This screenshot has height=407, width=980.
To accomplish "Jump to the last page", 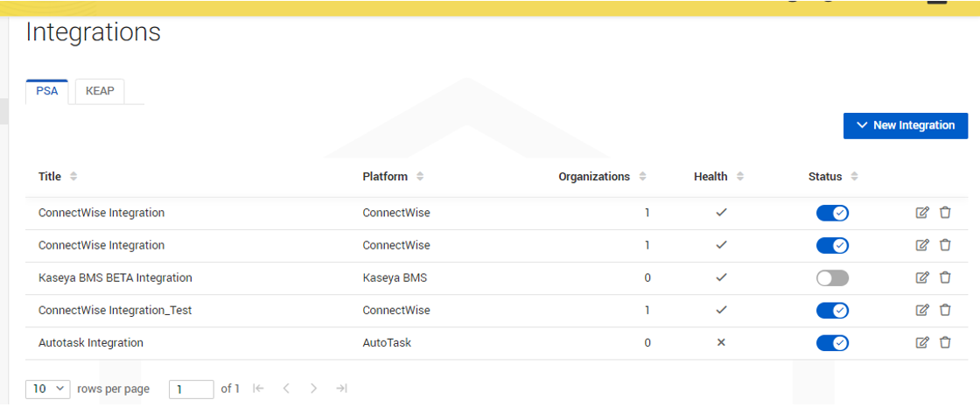I will pyautogui.click(x=341, y=389).
